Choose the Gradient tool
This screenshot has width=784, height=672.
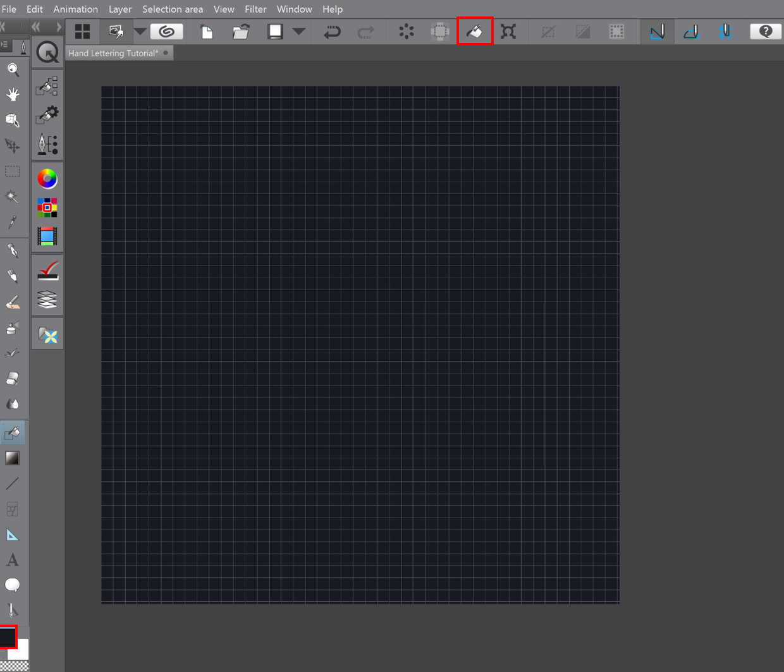13,458
